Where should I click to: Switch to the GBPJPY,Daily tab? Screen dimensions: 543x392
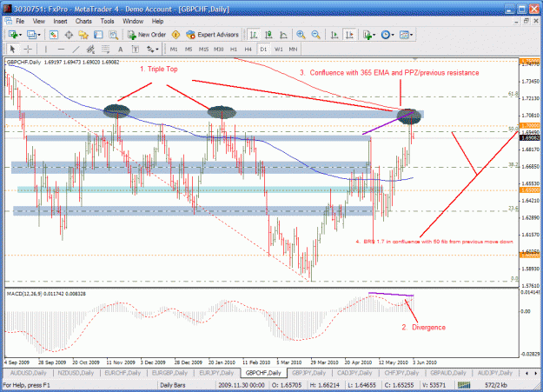coord(308,373)
